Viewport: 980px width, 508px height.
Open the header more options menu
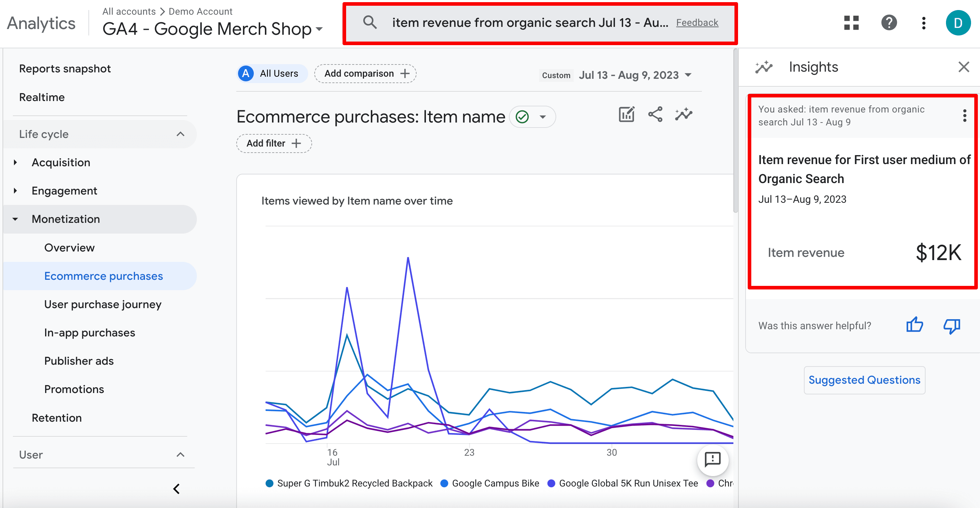[923, 23]
